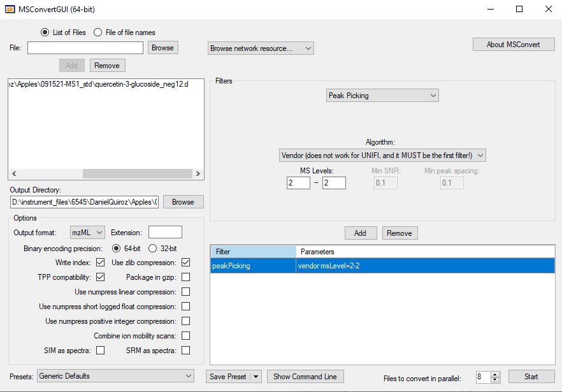Maximize the MSConvertGUI window
This screenshot has height=392, width=562.
click(519, 10)
